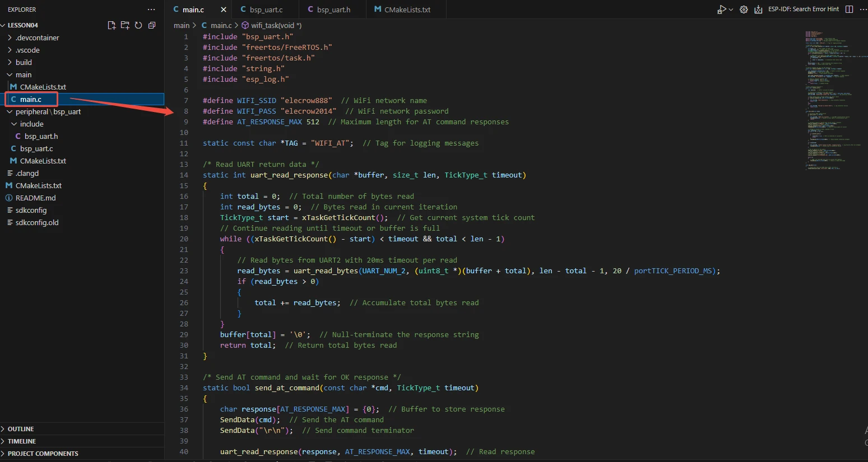Close the main.c editor tab

224,10
